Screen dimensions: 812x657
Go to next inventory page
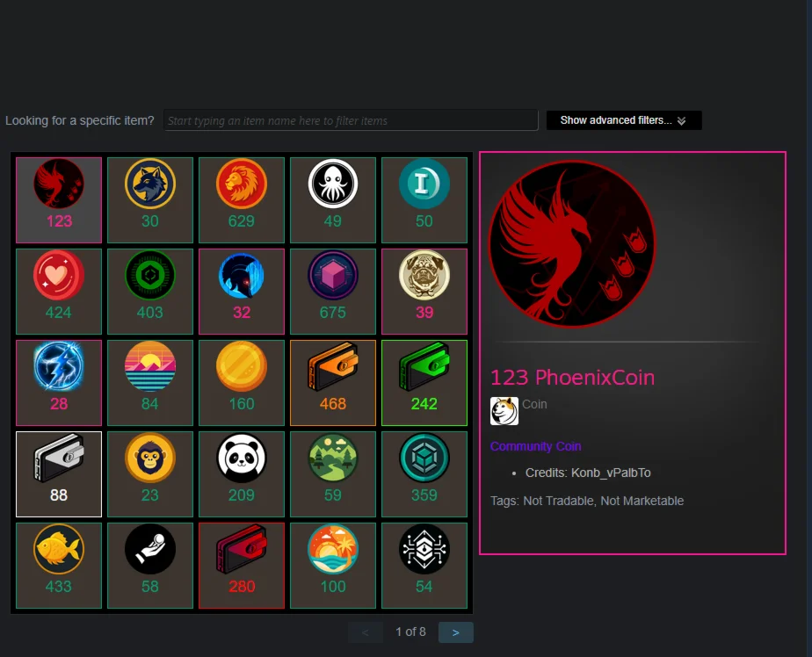[x=456, y=632]
